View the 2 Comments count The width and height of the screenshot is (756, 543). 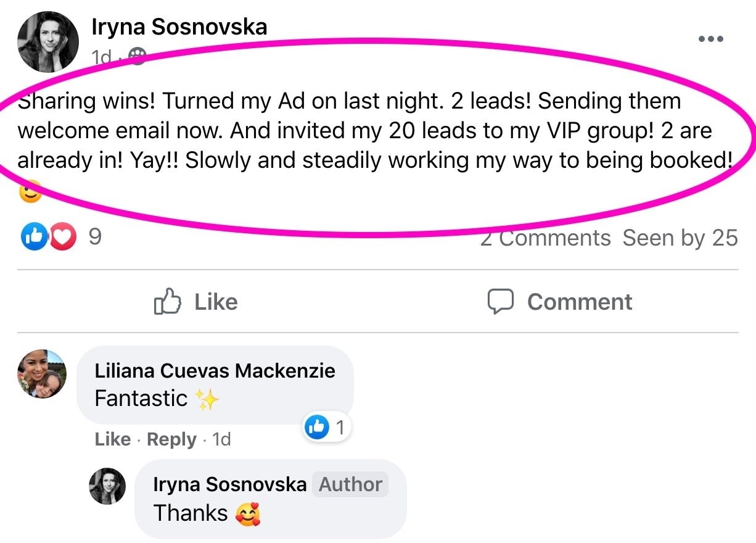point(545,238)
